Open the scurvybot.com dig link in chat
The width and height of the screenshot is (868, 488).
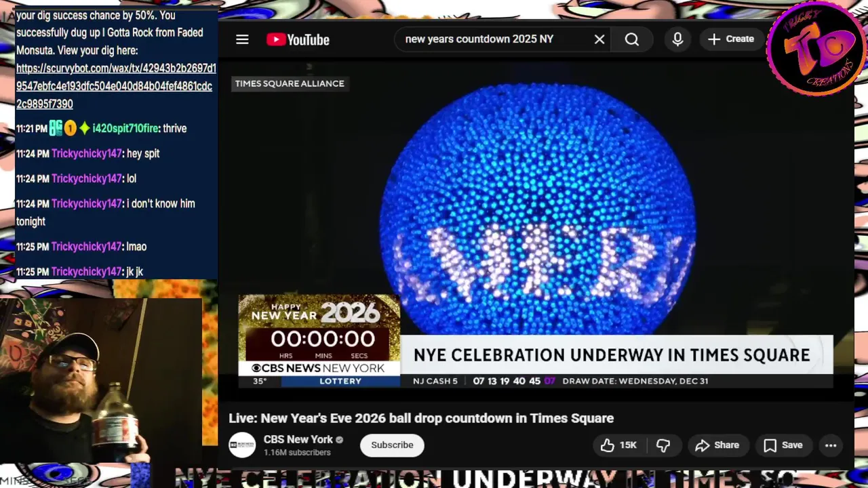click(116, 86)
